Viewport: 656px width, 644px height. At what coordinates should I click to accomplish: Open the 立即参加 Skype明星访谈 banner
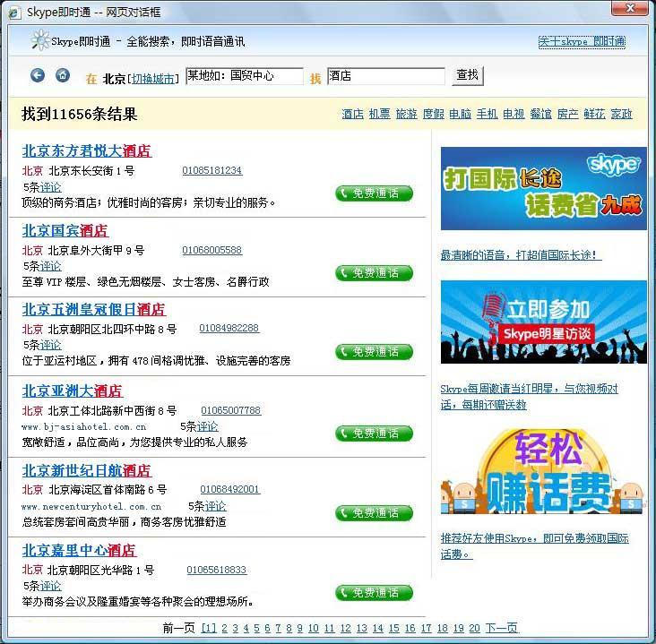click(543, 322)
